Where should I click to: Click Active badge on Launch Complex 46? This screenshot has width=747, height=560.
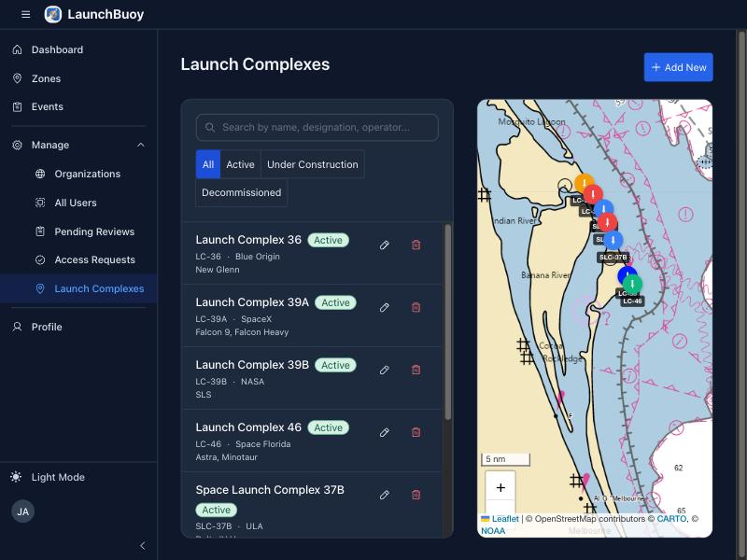pos(329,427)
